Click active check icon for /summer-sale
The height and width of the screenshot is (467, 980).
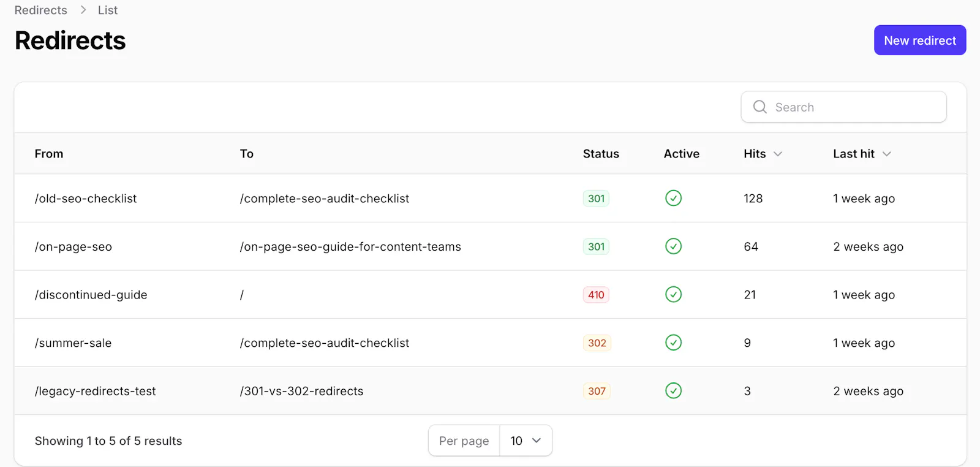(x=673, y=343)
